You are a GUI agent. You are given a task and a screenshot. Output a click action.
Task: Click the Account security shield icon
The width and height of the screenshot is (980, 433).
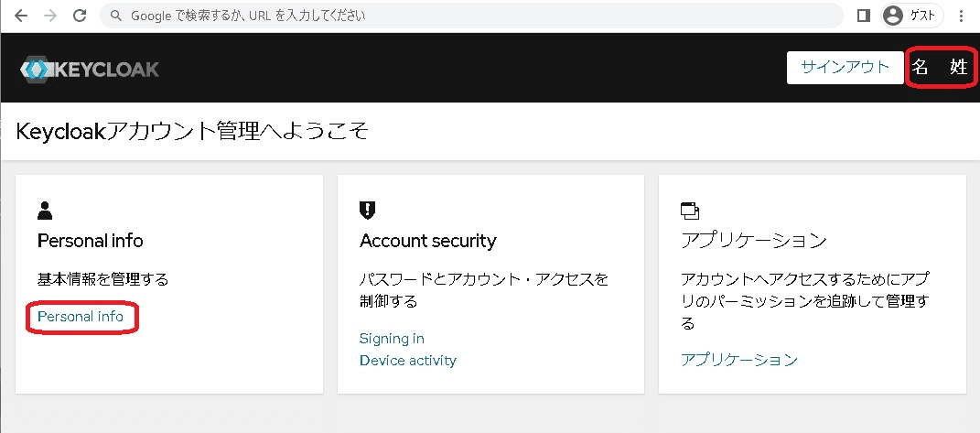[x=367, y=211]
